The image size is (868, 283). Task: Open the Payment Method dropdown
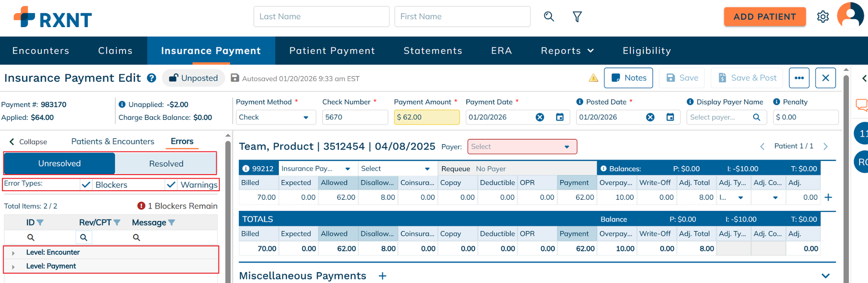point(275,117)
